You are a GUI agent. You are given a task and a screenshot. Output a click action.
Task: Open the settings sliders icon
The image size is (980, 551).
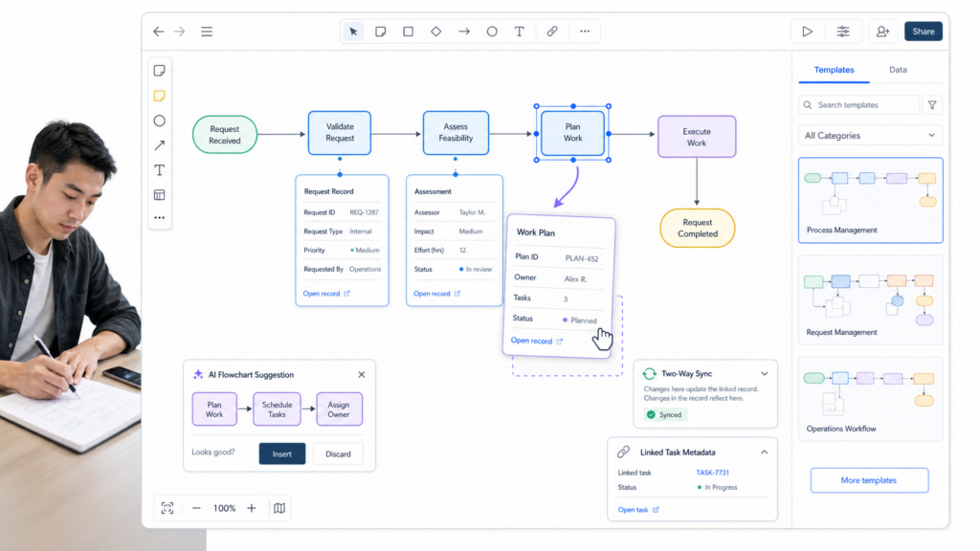pos(843,32)
